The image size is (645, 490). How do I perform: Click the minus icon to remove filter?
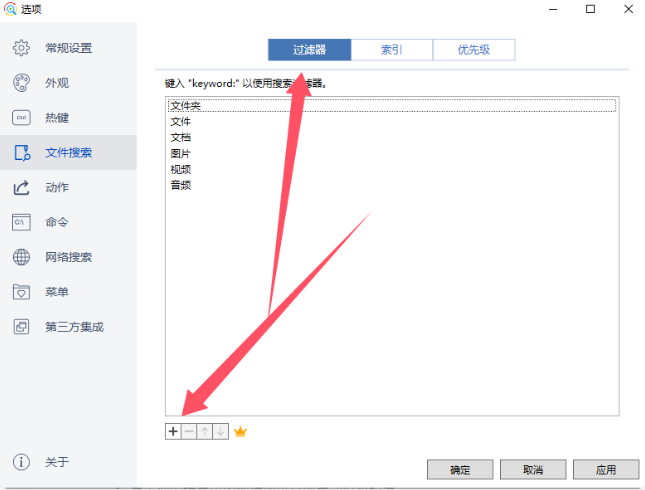coord(188,431)
